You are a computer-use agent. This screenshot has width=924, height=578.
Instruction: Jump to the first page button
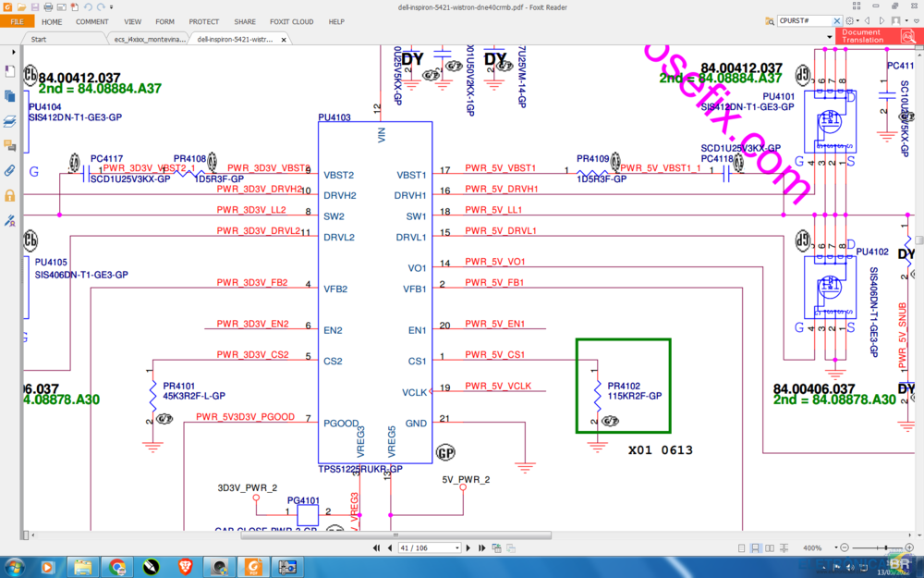click(376, 548)
